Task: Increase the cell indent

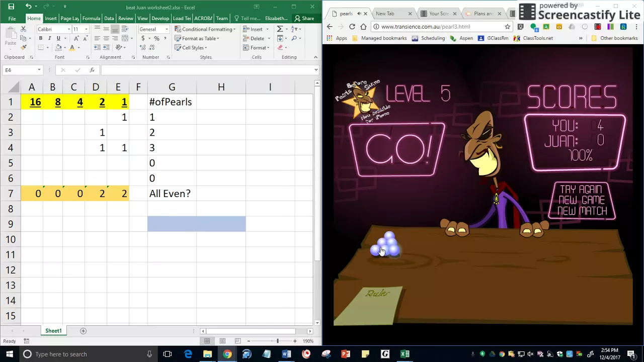Action: (x=106, y=47)
